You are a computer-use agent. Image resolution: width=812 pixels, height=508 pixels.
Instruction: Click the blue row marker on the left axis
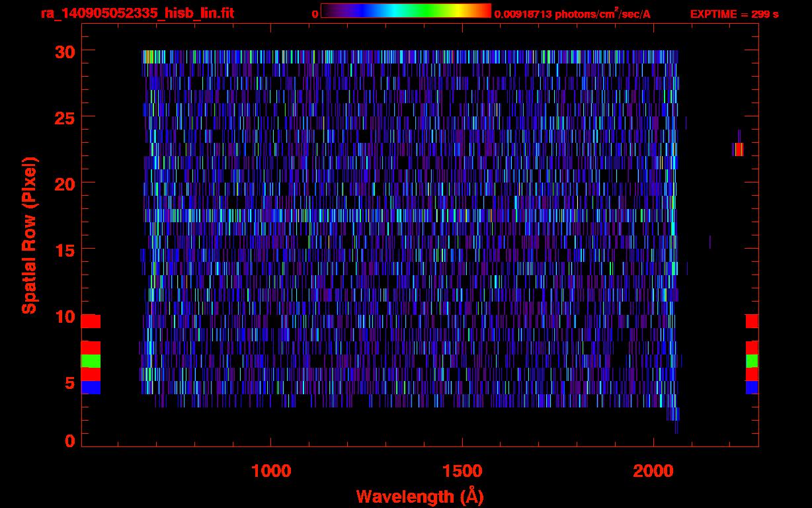point(91,388)
